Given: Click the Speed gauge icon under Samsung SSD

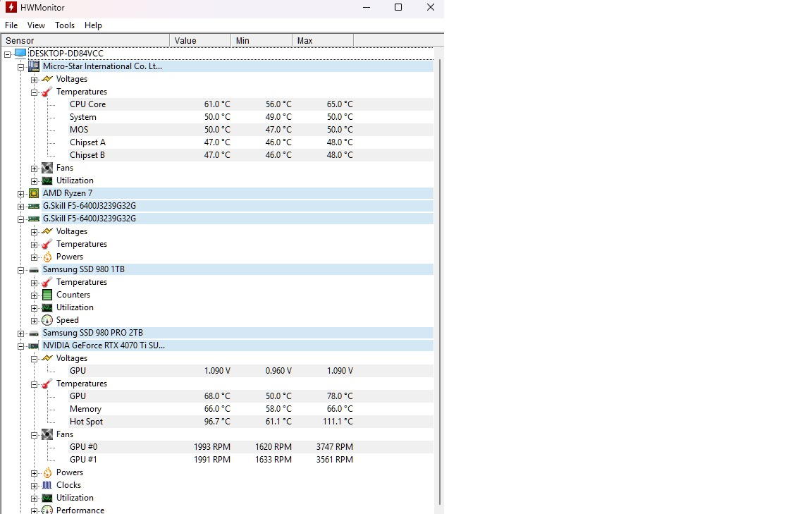Looking at the screenshot, I should tap(47, 320).
